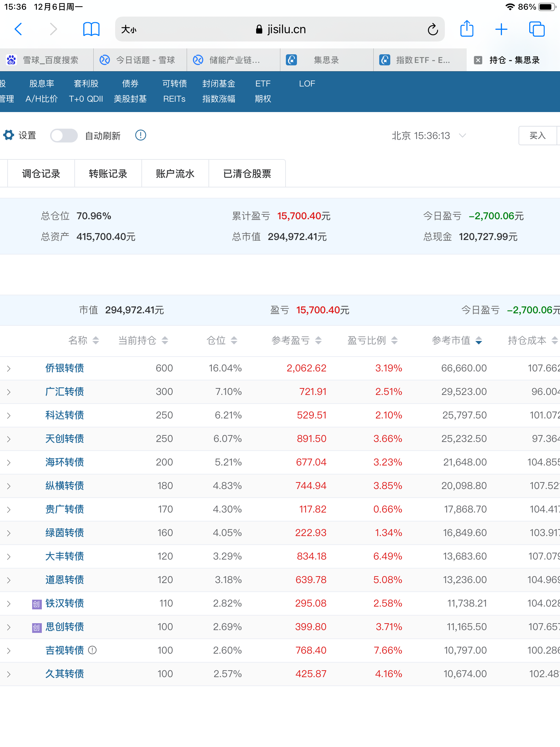
Task: Tap the jisilu.cn address bar
Action: (x=280, y=29)
